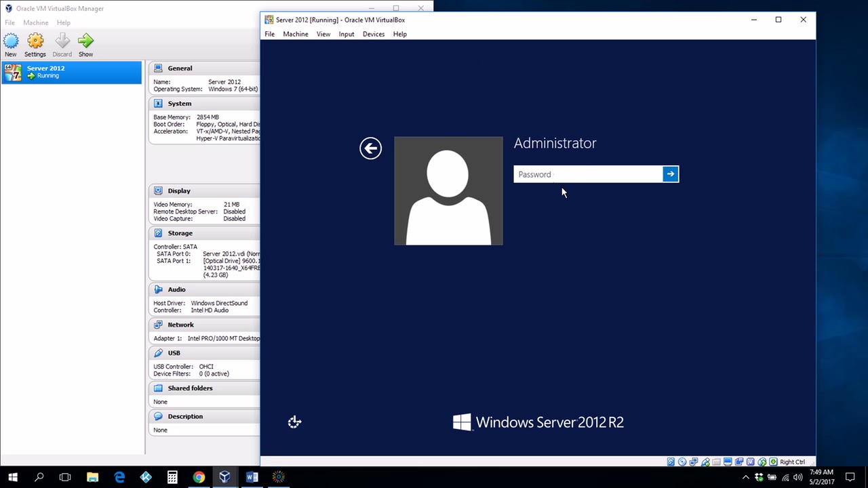Click the Administrator user avatar picture

(448, 190)
